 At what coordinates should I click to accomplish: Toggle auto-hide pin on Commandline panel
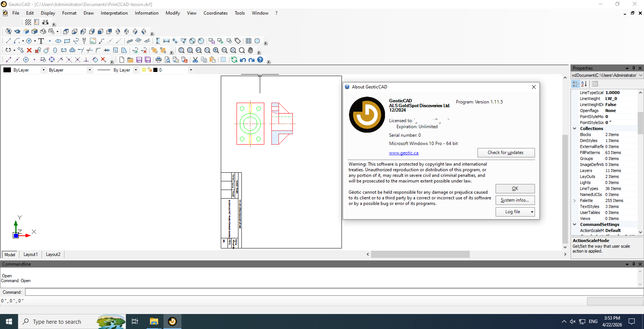click(634, 264)
